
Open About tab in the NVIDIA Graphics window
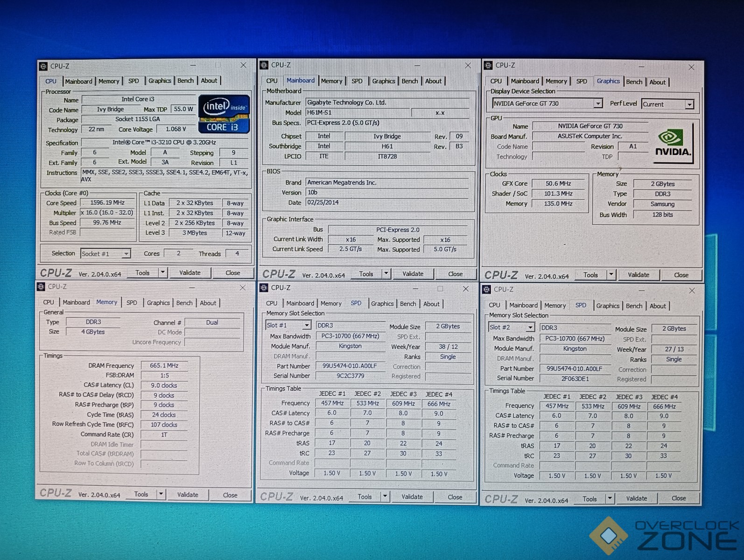pyautogui.click(x=657, y=82)
